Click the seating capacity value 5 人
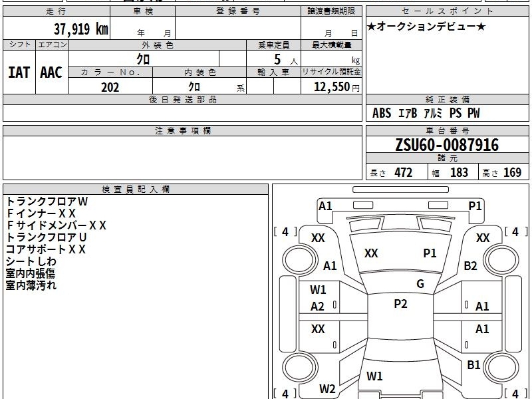Image resolution: width=532 pixels, height=399 pixels. pyautogui.click(x=285, y=60)
